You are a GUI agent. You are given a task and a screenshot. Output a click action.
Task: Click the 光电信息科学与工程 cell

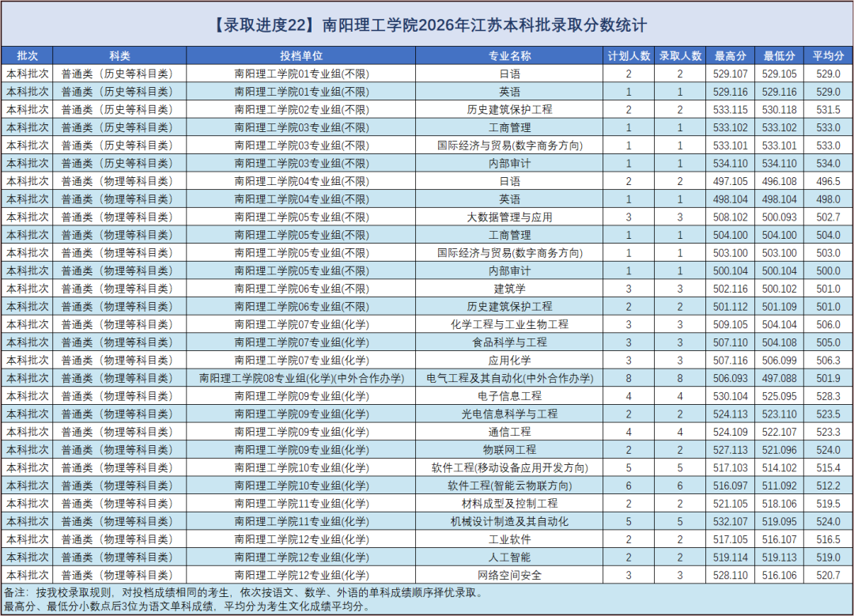click(x=509, y=414)
